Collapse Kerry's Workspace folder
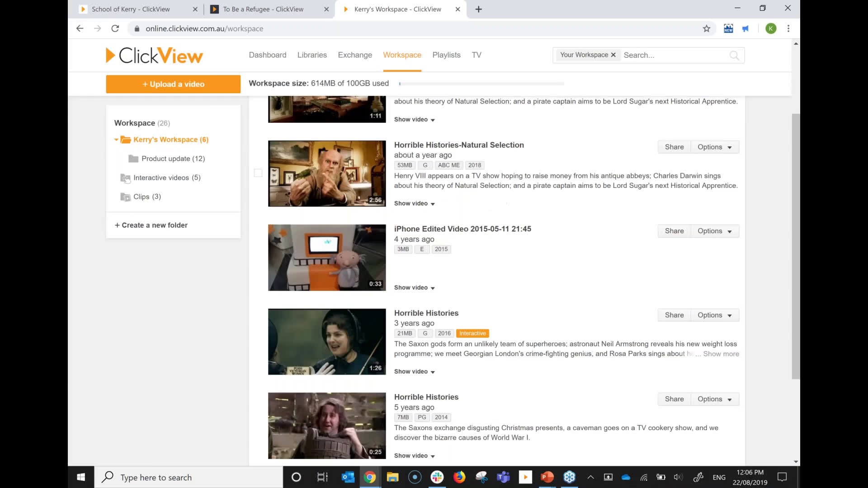The image size is (868, 488). pos(116,140)
